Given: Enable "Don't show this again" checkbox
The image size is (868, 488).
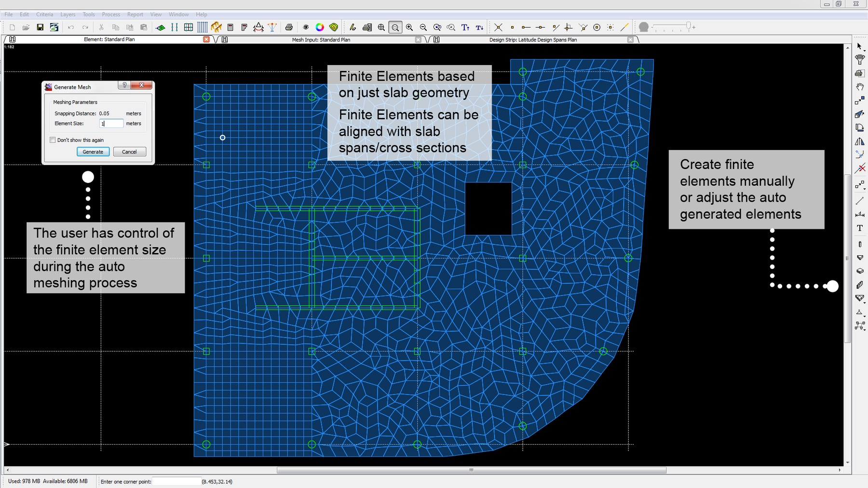Looking at the screenshot, I should [x=53, y=140].
